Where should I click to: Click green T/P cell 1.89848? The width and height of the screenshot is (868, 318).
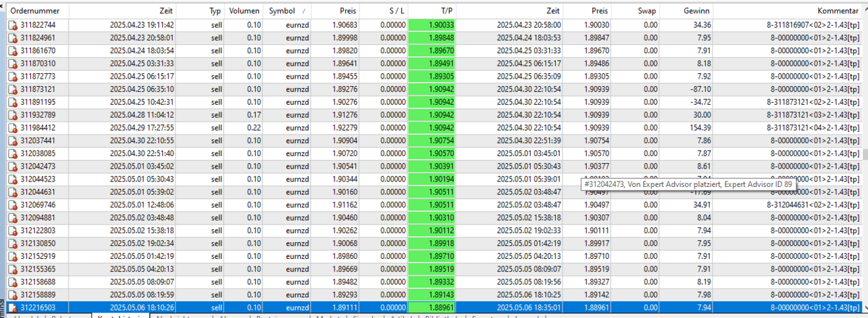coord(433,38)
